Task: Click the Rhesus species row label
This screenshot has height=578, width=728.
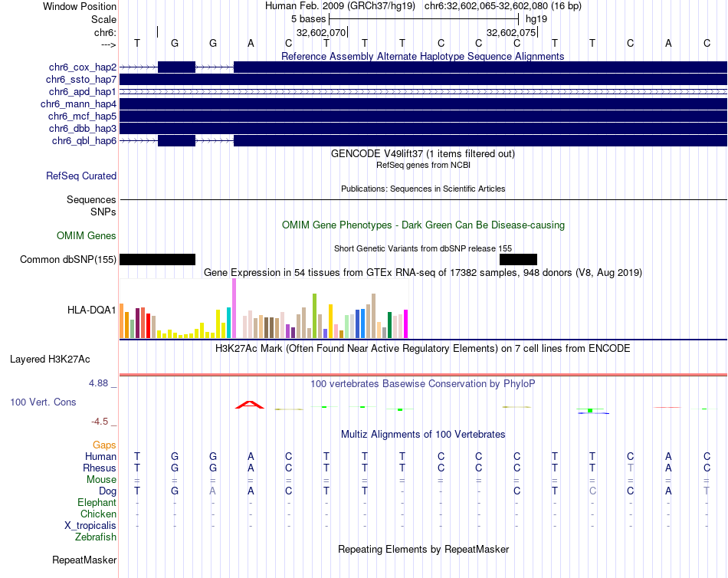Action: pyautogui.click(x=100, y=468)
